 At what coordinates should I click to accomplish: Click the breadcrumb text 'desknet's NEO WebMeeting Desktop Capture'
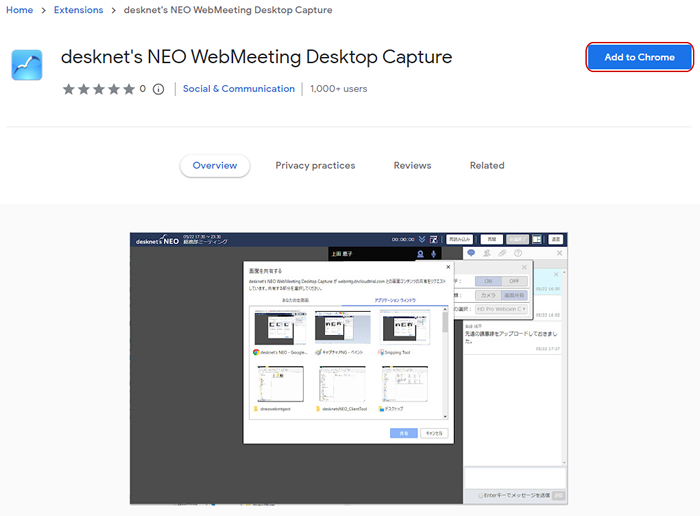(x=228, y=10)
